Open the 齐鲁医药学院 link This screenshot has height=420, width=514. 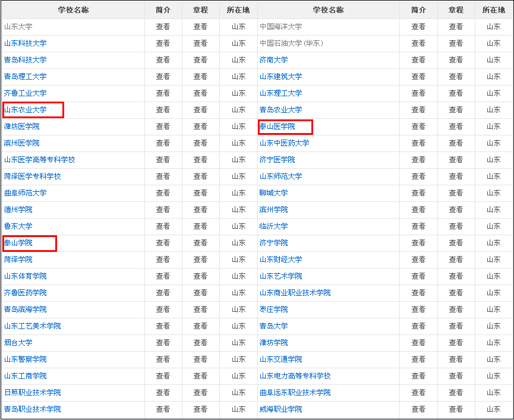pyautogui.click(x=25, y=293)
